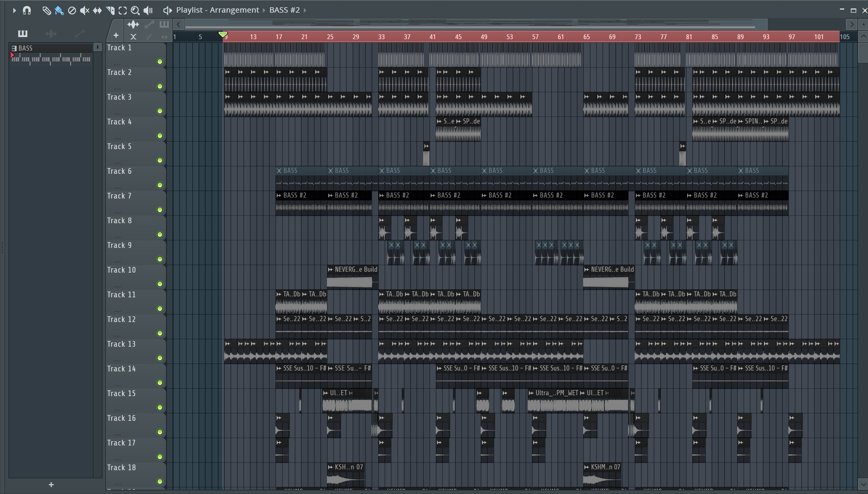Image resolution: width=868 pixels, height=494 pixels.
Task: Select the Delete tool
Action: 72,11
